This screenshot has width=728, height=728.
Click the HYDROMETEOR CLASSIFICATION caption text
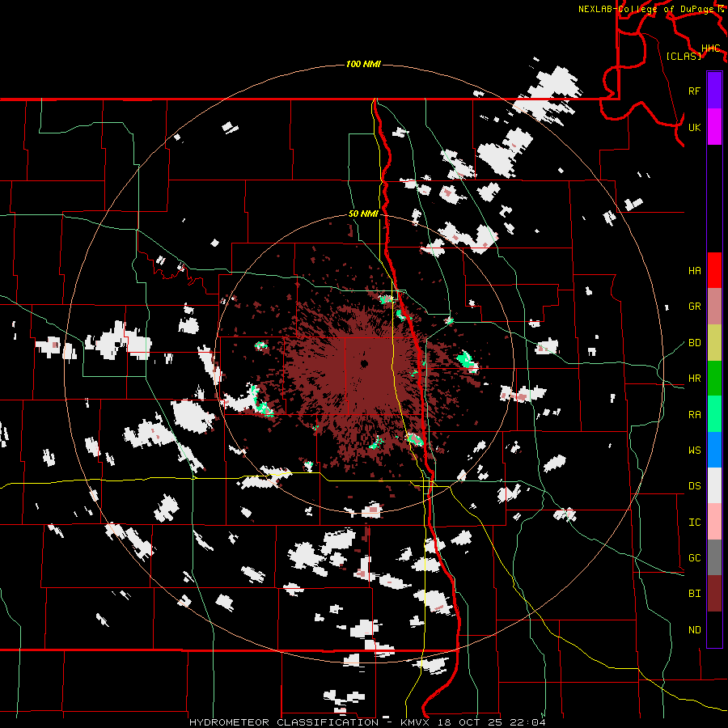pyautogui.click(x=284, y=722)
